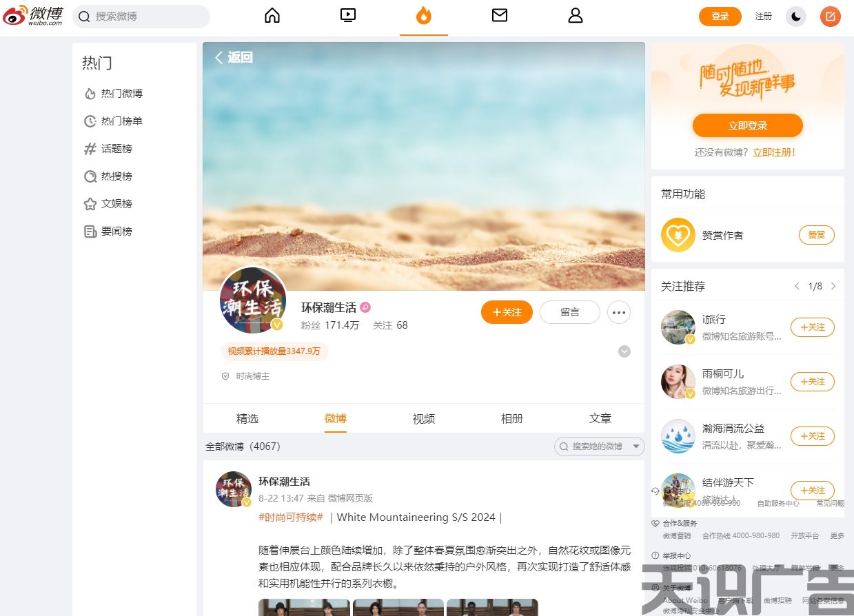Click the orange compose post icon
The image size is (854, 616).
tap(831, 17)
